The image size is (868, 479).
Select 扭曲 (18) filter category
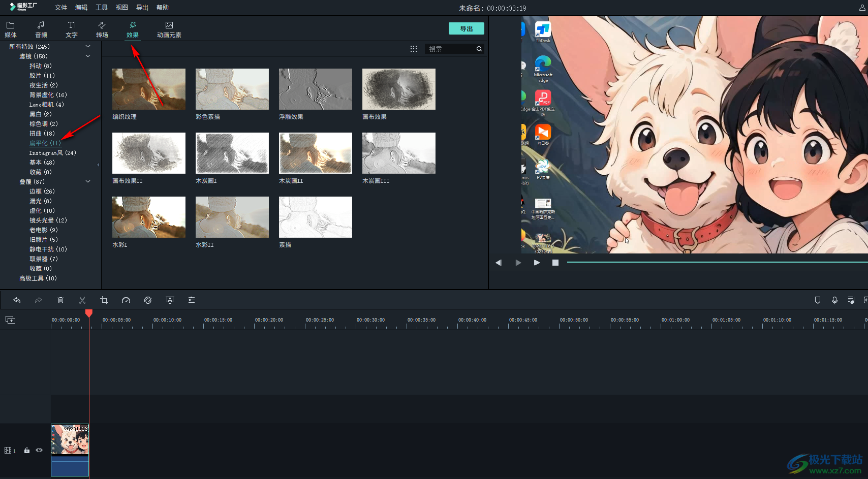click(x=42, y=134)
